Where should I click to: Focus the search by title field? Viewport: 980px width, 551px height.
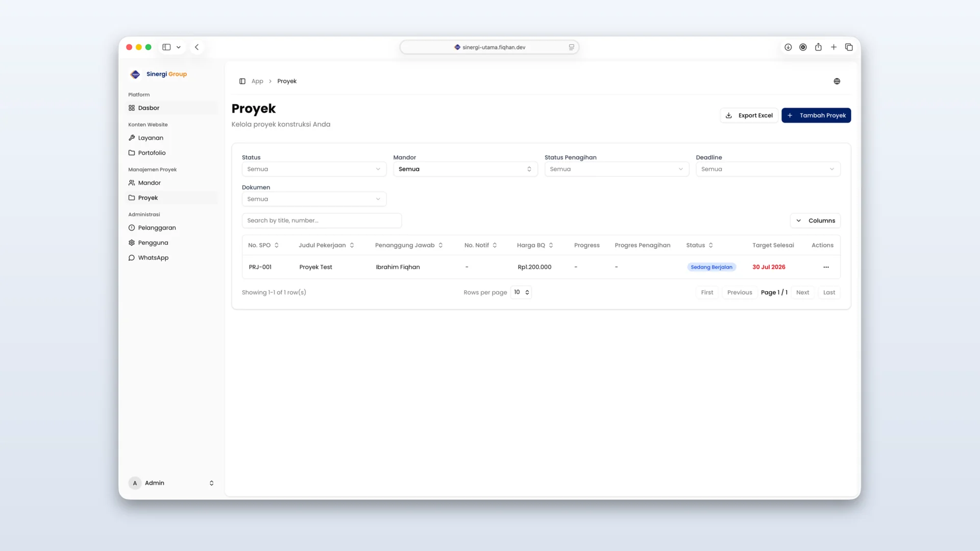(322, 220)
